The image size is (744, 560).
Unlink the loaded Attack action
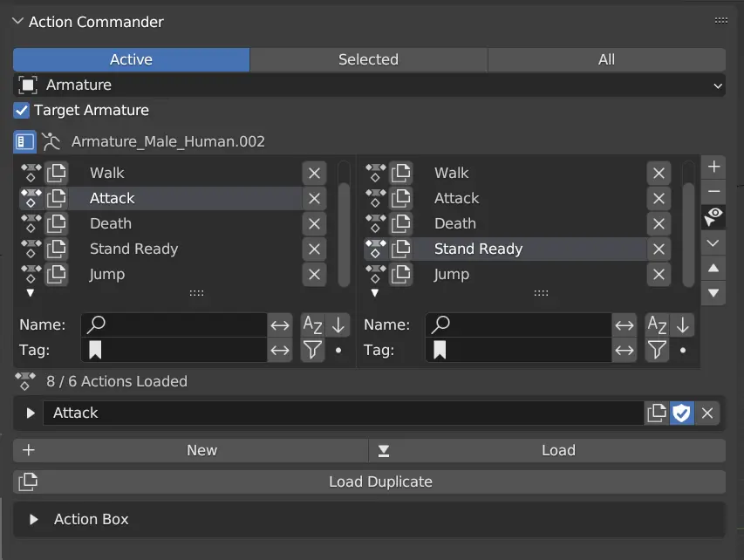click(x=707, y=413)
